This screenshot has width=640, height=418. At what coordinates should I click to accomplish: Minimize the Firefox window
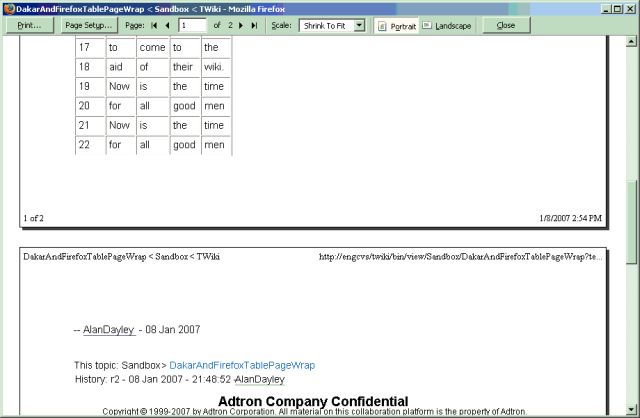tap(606, 9)
